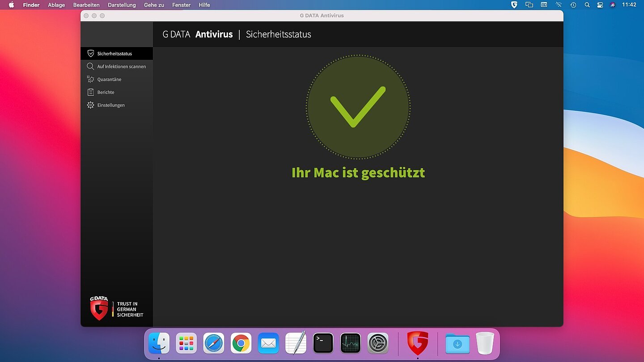Open Launchpad from the Dock

(x=186, y=343)
